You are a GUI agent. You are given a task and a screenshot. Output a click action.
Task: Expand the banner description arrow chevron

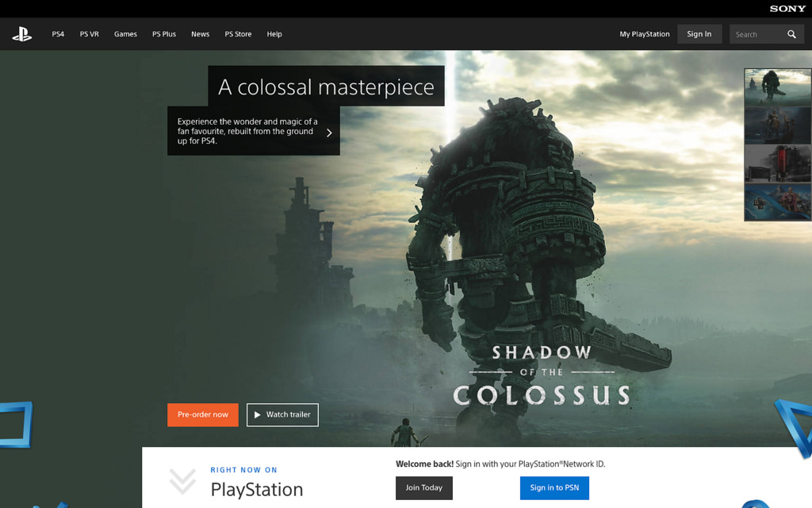point(329,133)
